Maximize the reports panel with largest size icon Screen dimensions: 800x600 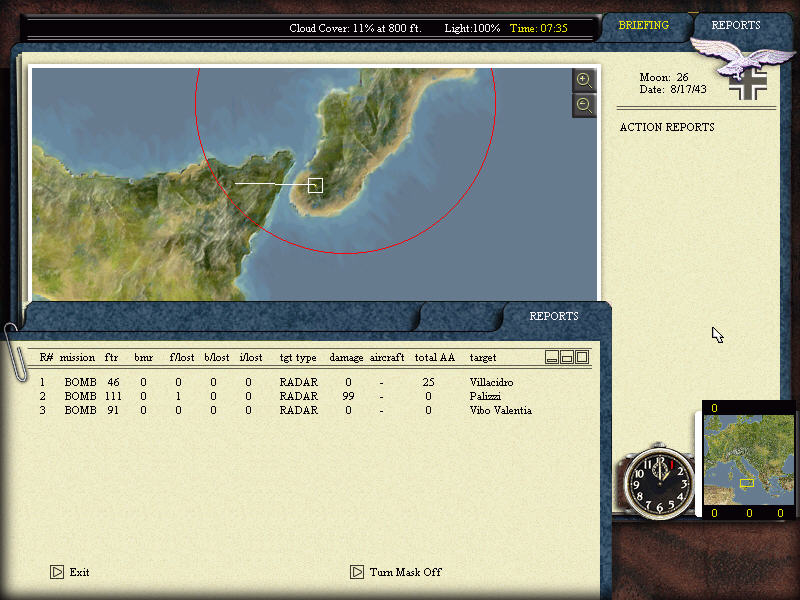coord(582,357)
